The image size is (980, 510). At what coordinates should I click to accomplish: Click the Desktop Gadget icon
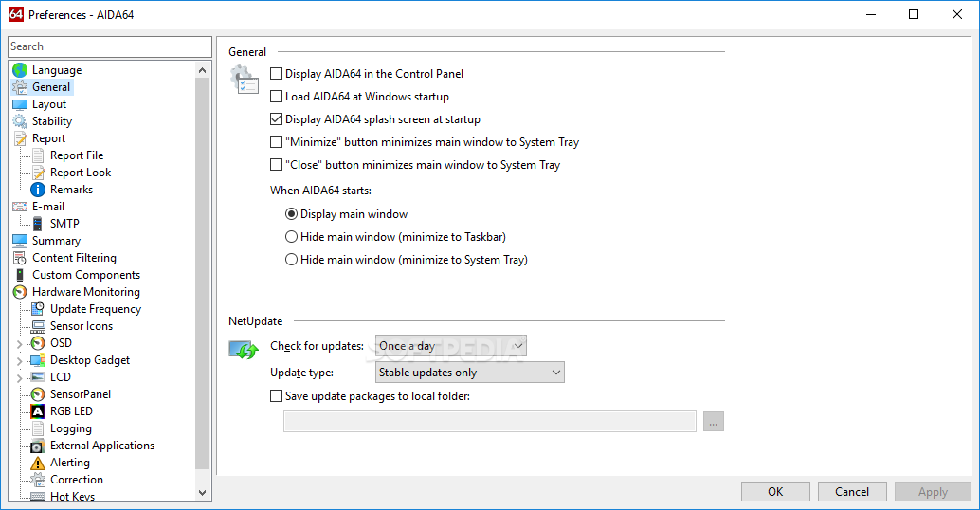pos(38,360)
